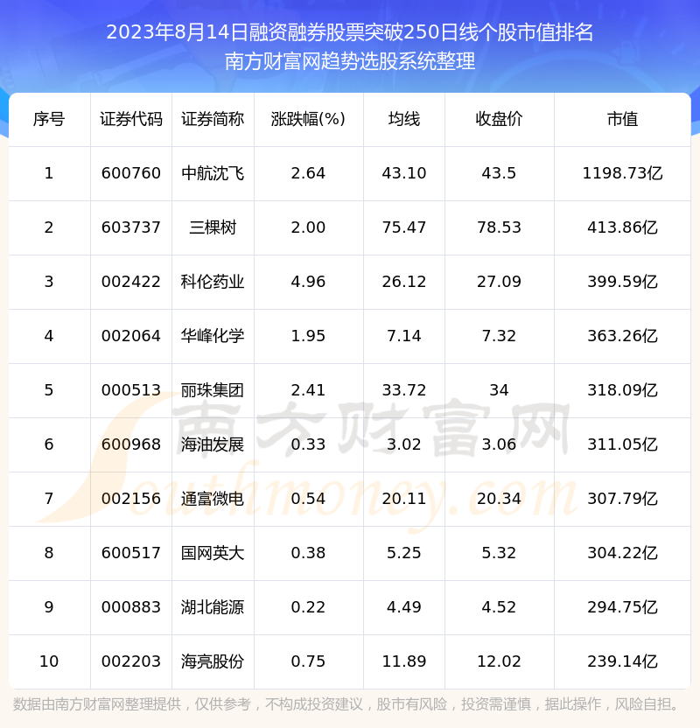
Task: Select stock name 中航沈飞
Action: 213,173
